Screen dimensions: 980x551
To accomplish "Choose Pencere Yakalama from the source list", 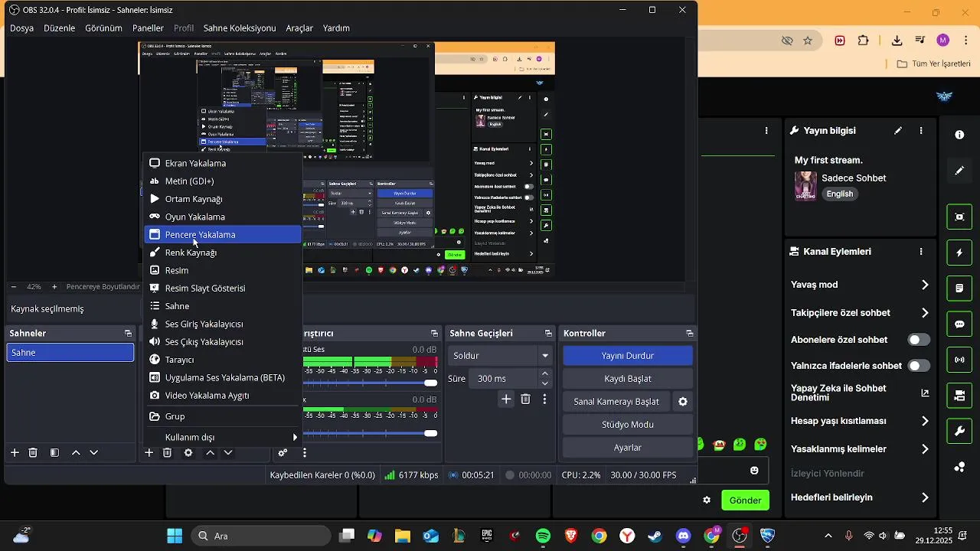I will (223, 235).
